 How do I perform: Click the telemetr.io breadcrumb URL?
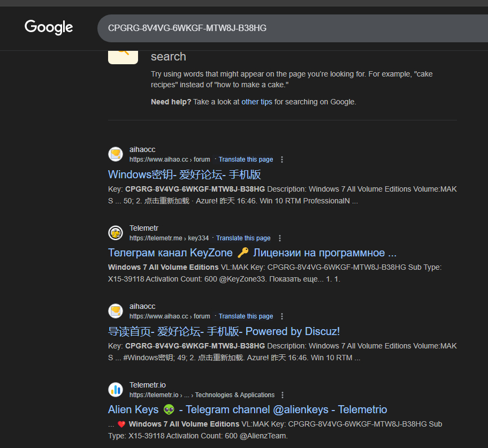(x=202, y=395)
